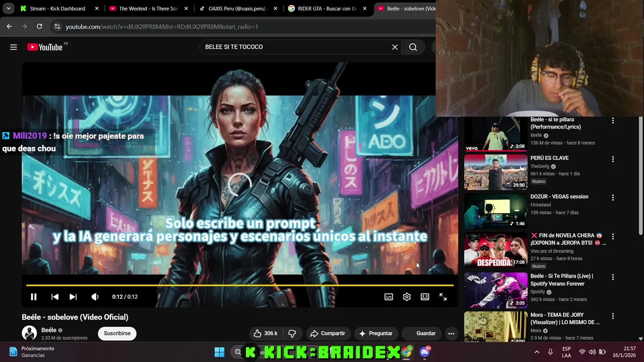Screen dimensions: 644x362
Task: Open Beéle channel avatar
Action: coord(29,333)
